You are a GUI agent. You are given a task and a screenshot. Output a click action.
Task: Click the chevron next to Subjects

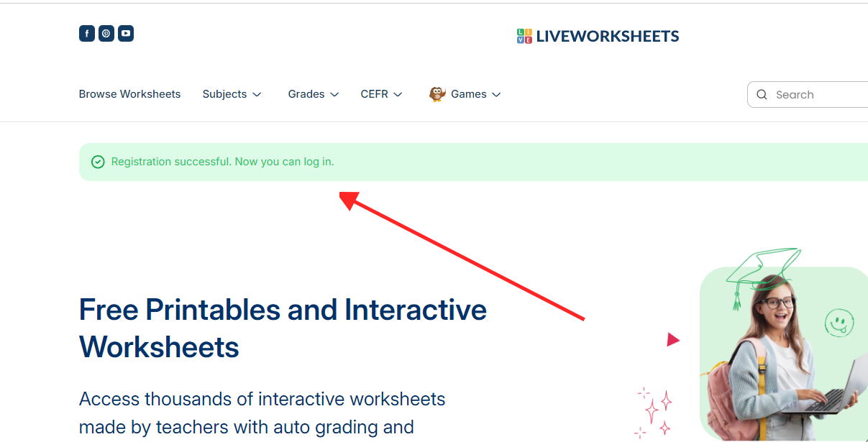tap(257, 95)
